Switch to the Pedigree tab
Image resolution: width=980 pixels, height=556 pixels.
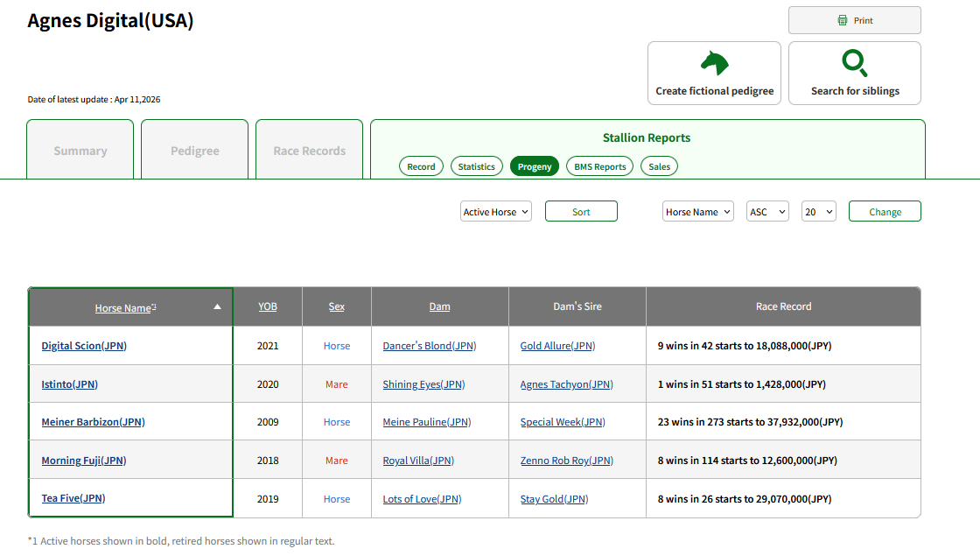coord(194,150)
